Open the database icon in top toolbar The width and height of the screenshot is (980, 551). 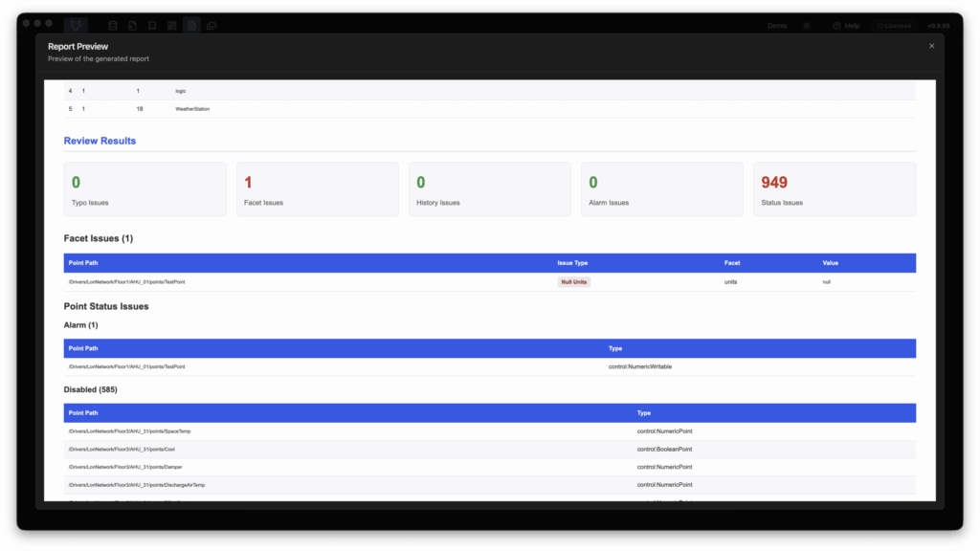click(113, 26)
